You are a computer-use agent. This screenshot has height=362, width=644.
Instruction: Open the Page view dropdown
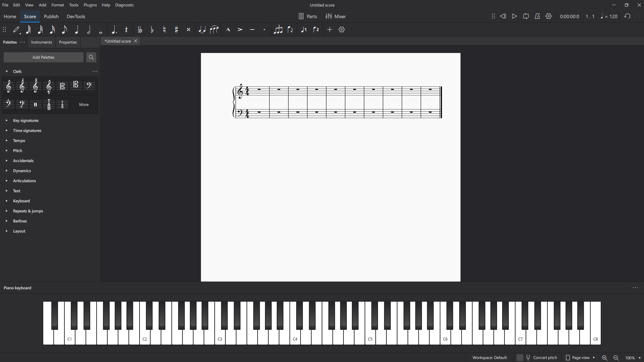(x=581, y=358)
